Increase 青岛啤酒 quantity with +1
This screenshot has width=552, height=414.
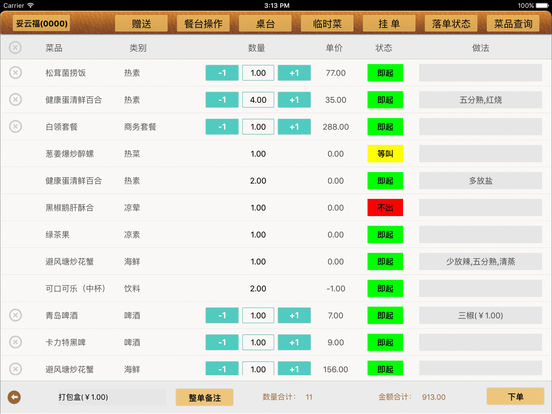tap(294, 315)
